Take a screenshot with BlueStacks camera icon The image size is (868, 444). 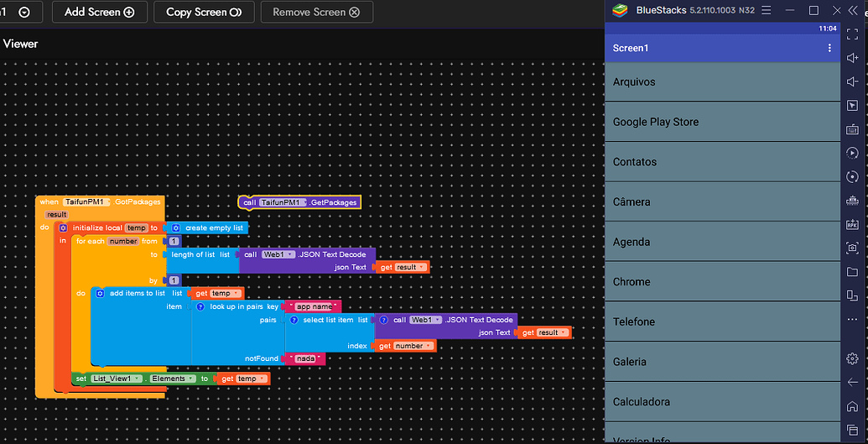853,248
